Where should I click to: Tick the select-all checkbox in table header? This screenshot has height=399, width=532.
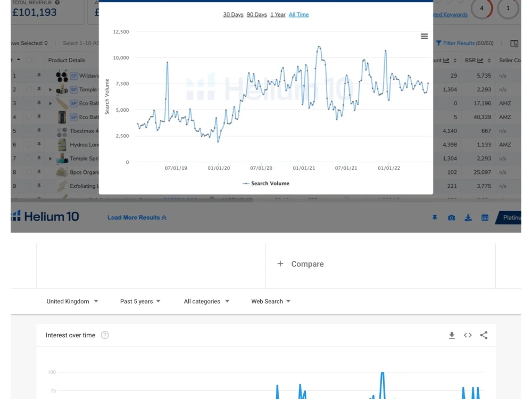[x=29, y=60]
